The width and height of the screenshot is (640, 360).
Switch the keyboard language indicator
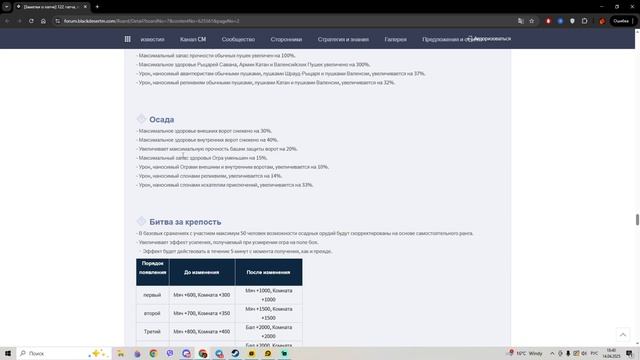(594, 353)
